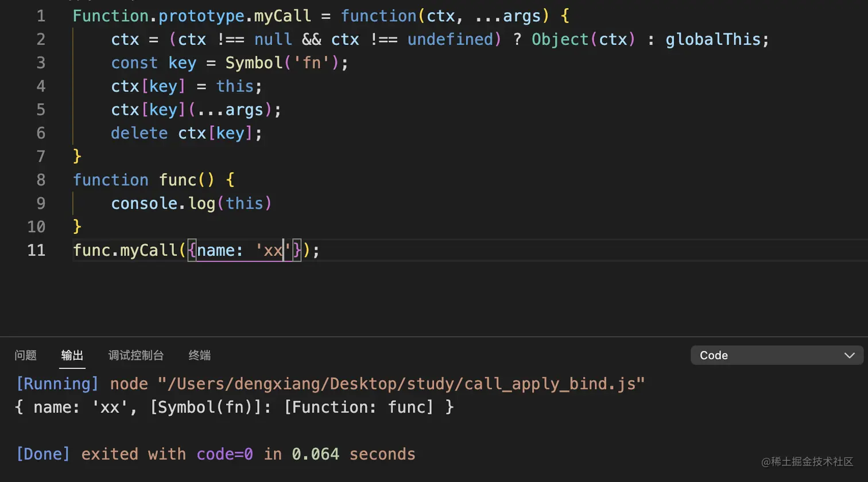Click 'Object' on line 2
Viewport: 868px width, 482px height.
click(x=560, y=40)
